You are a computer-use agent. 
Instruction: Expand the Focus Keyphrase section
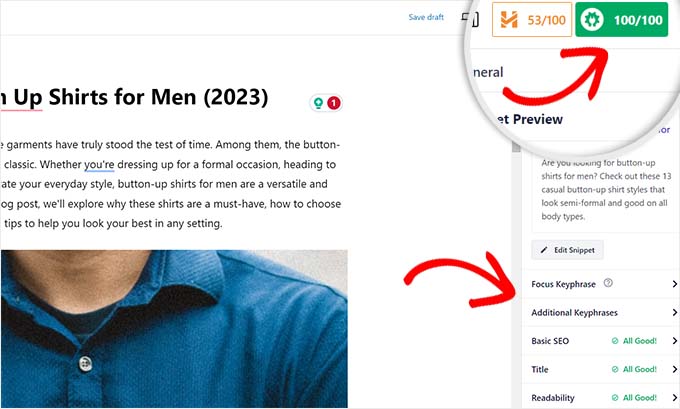pyautogui.click(x=674, y=284)
